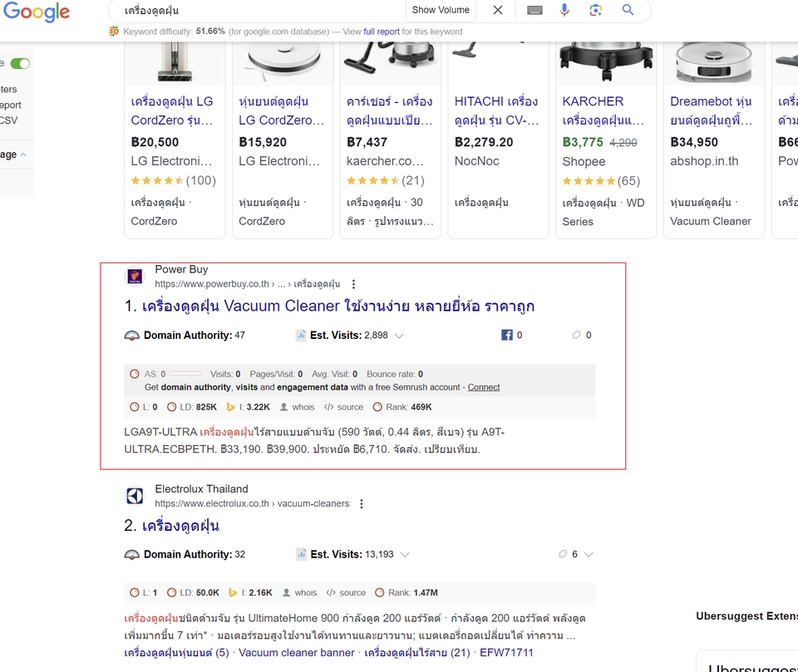
Task: Expand Est. Visits 2,898 dropdown
Action: tap(400, 336)
